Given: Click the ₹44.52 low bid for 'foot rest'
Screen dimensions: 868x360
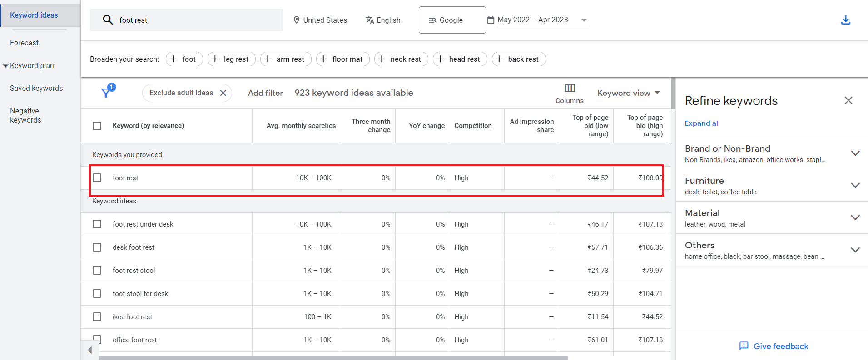Looking at the screenshot, I should coord(598,178).
